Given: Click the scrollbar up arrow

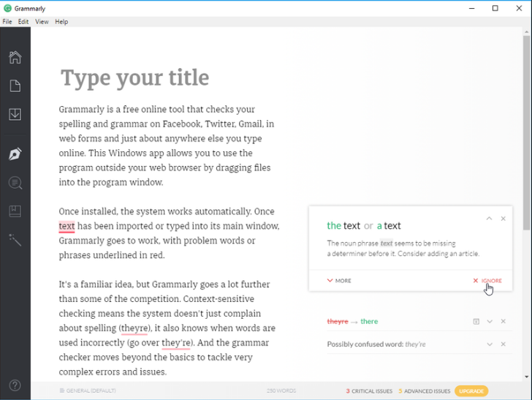Looking at the screenshot, I should (x=526, y=31).
